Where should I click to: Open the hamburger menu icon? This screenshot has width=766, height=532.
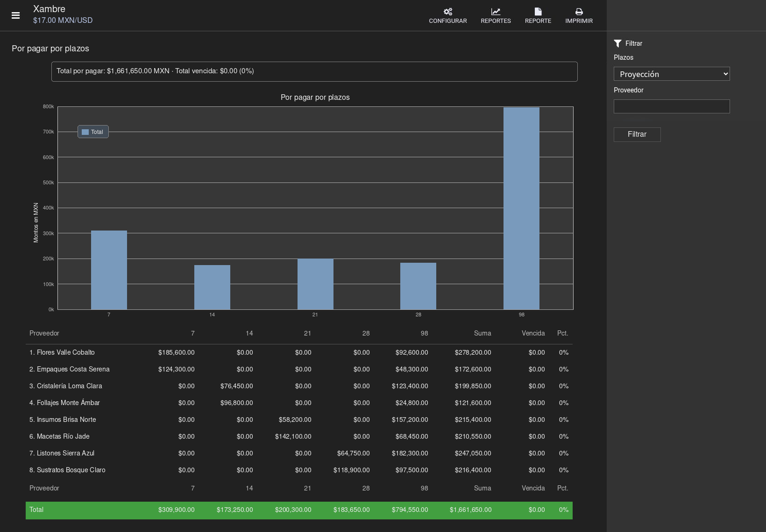point(15,15)
